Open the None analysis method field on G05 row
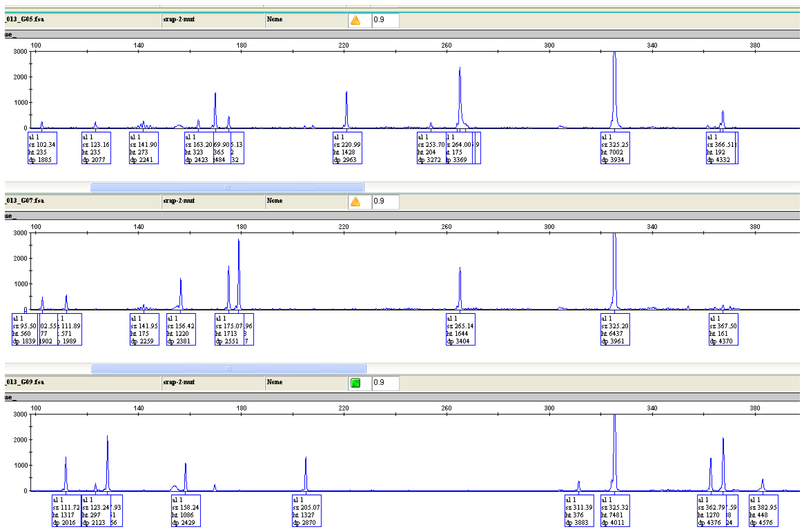The image size is (805, 532). [x=305, y=19]
